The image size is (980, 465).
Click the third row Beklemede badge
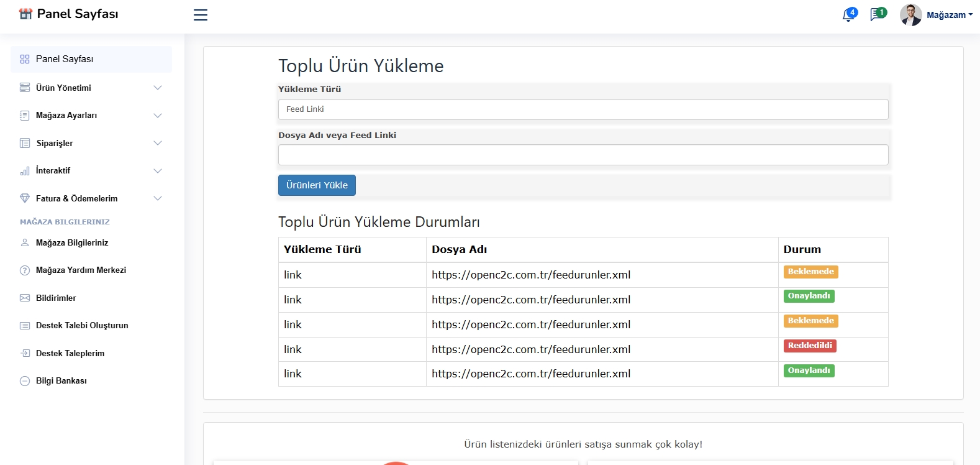click(811, 321)
